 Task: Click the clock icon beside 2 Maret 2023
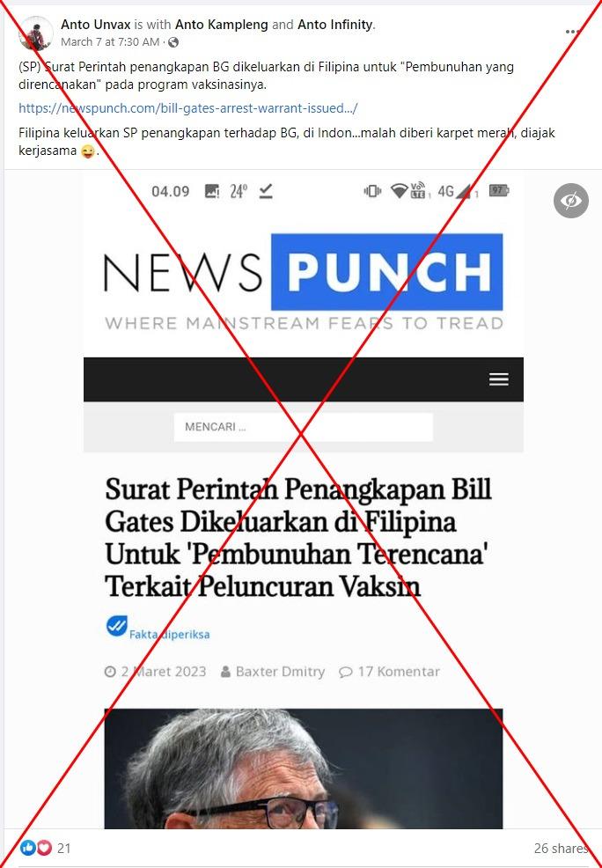click(110, 672)
